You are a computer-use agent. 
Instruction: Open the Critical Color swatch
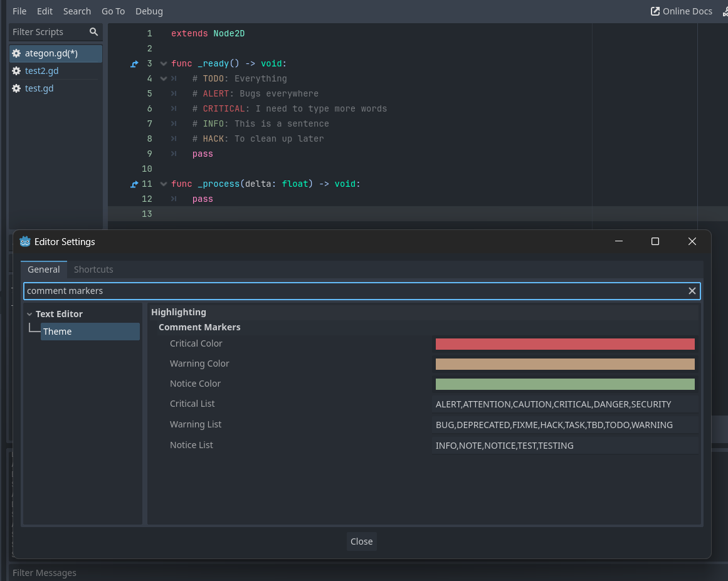point(564,344)
